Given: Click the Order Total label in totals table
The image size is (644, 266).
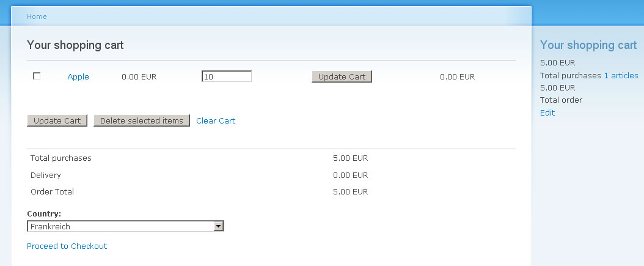Looking at the screenshot, I should [x=52, y=191].
